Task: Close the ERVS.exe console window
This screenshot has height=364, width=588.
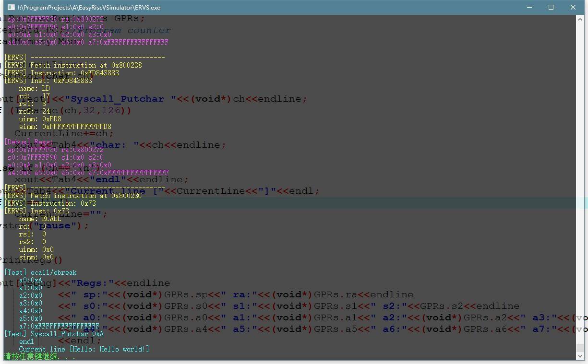Action: coord(573,7)
